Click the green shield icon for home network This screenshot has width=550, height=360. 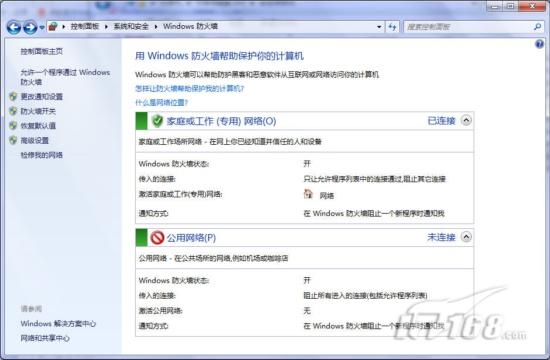click(157, 121)
